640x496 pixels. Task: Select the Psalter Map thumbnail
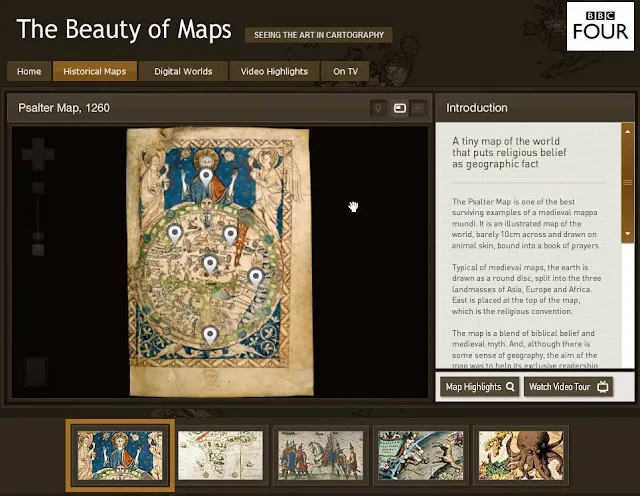120,455
